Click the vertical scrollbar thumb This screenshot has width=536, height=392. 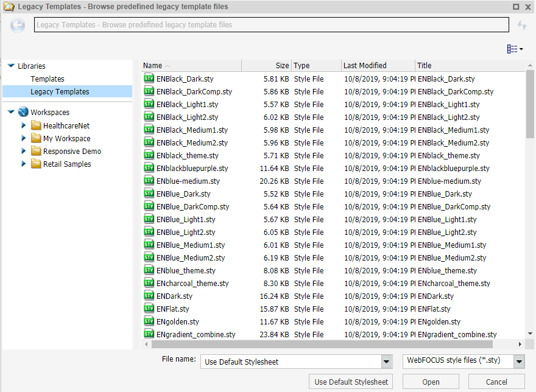coord(530,104)
